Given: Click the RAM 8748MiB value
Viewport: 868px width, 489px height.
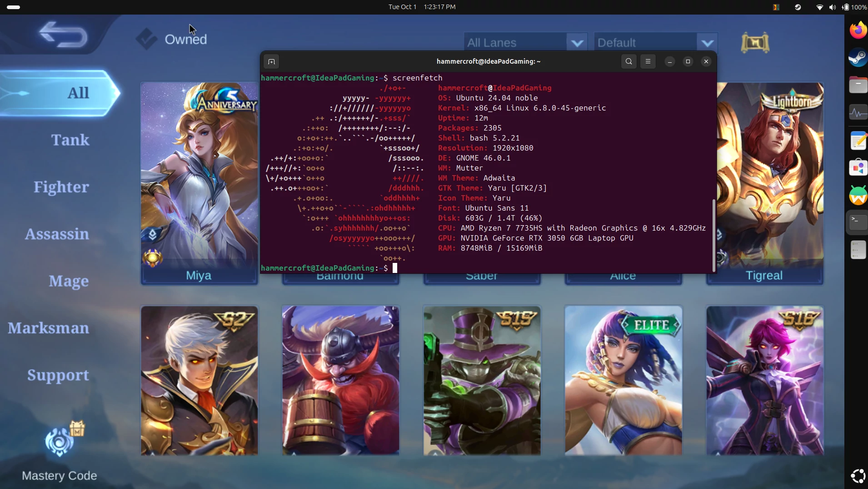Looking at the screenshot, I should [501, 248].
